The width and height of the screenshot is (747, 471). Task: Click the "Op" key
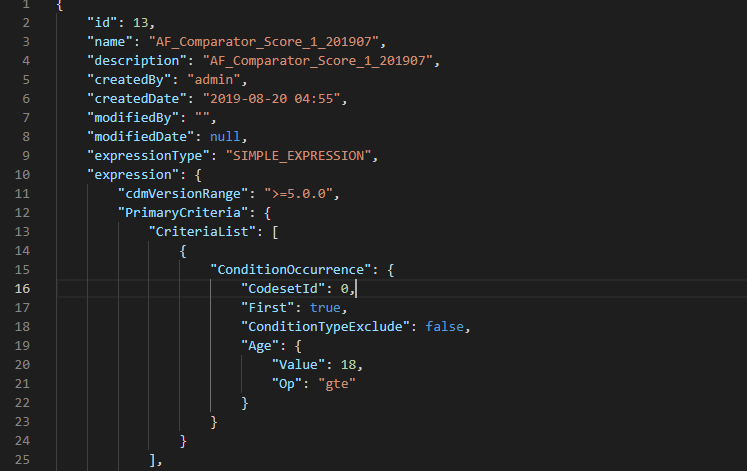click(x=287, y=384)
